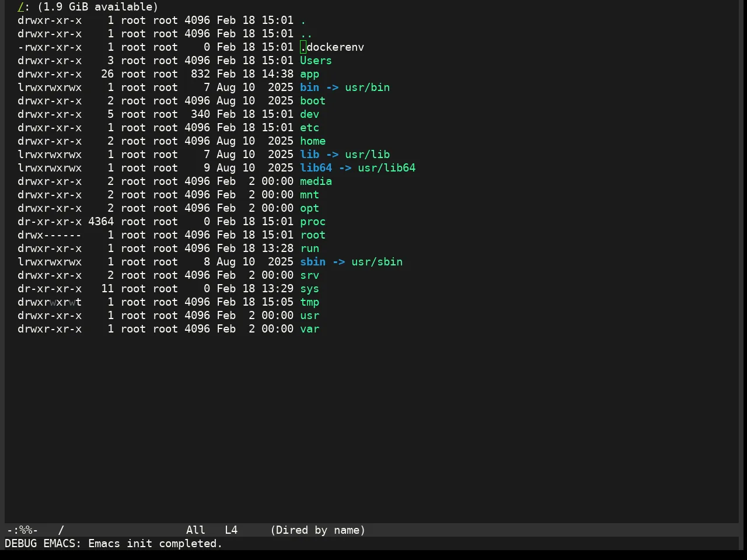747x560 pixels.
Task: Click the root path header '/:'
Action: [23, 7]
